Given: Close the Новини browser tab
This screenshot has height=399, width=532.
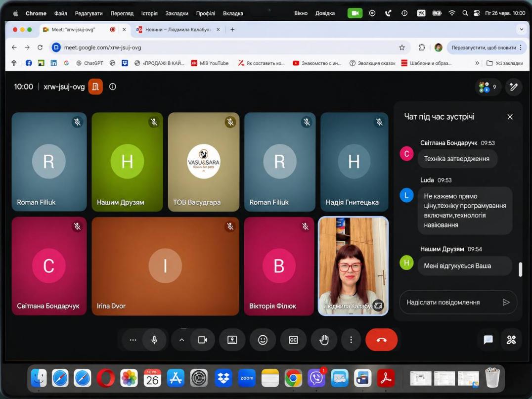Looking at the screenshot, I should (x=218, y=30).
